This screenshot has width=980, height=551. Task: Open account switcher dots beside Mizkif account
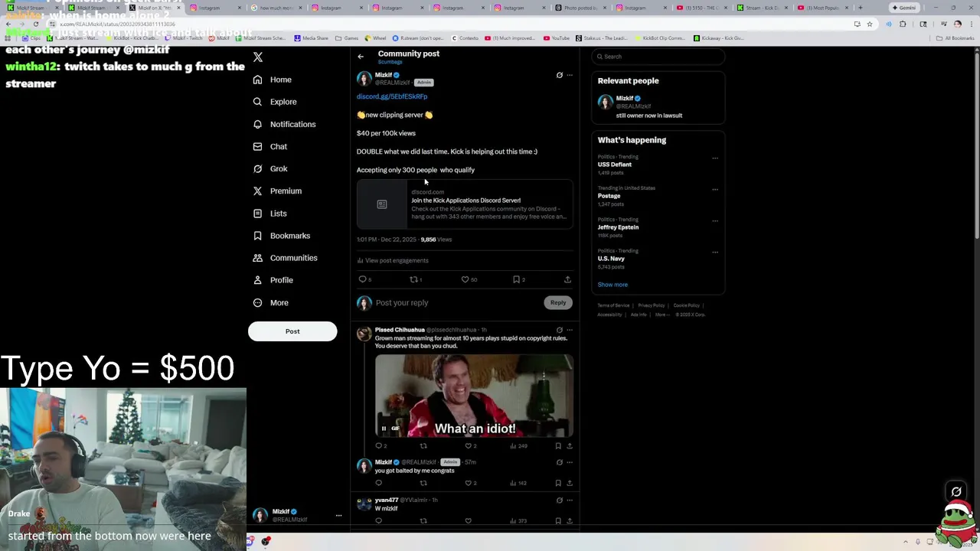click(x=338, y=516)
